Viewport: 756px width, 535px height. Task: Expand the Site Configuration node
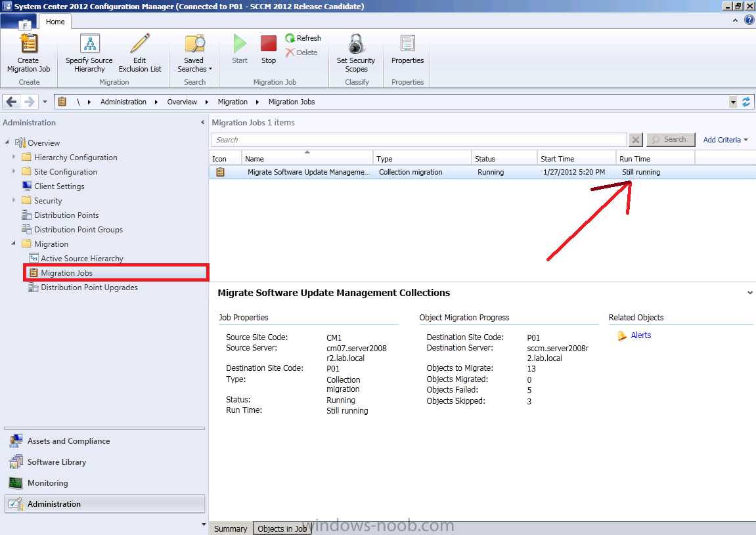pos(14,171)
